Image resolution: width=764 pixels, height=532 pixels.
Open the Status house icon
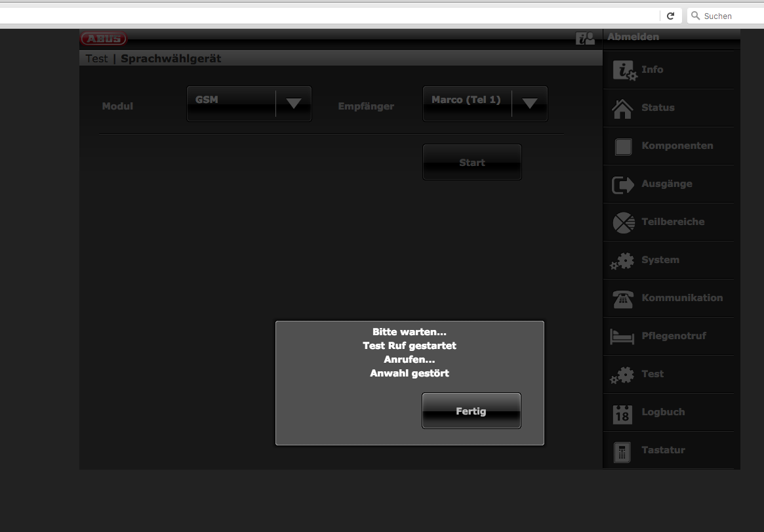coord(622,108)
